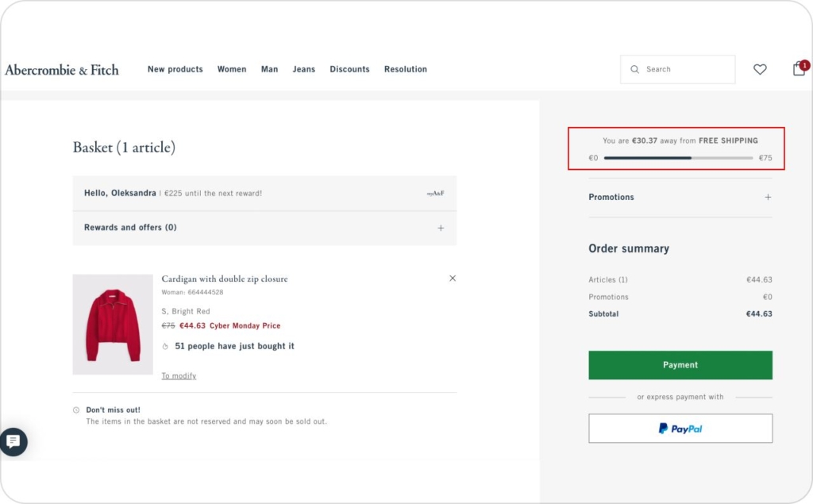This screenshot has width=813, height=504.
Task: Open the live chat bubble icon
Action: [x=13, y=442]
